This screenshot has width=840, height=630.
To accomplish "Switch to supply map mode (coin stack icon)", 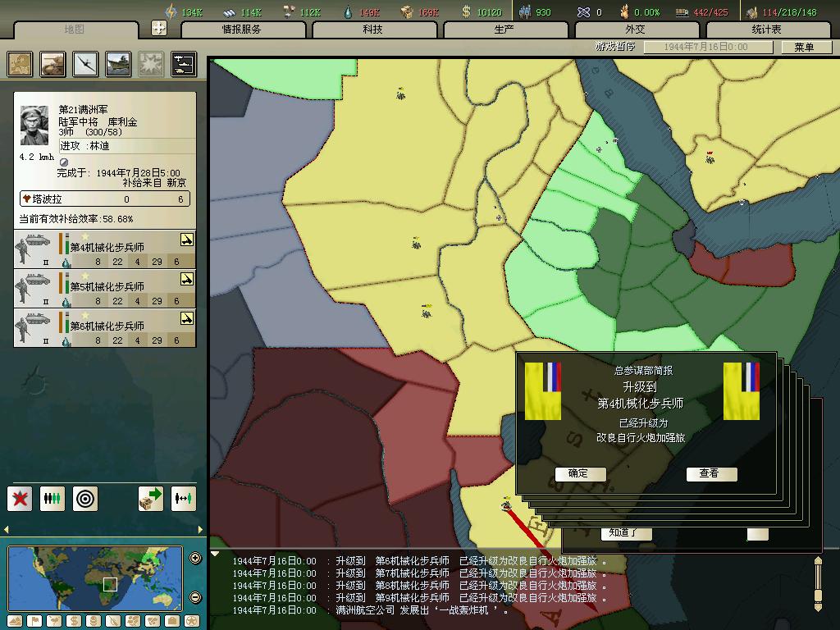I will click(x=94, y=622).
